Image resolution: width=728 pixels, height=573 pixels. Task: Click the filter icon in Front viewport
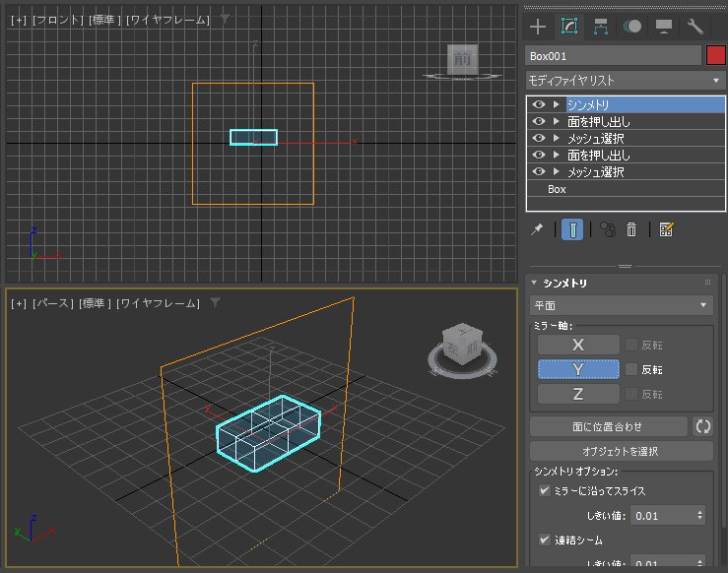[225, 19]
